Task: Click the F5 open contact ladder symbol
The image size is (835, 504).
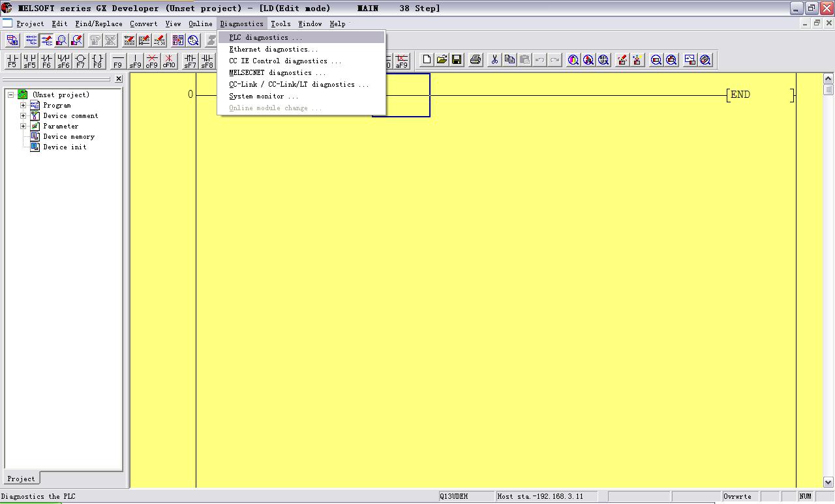Action: [12, 61]
